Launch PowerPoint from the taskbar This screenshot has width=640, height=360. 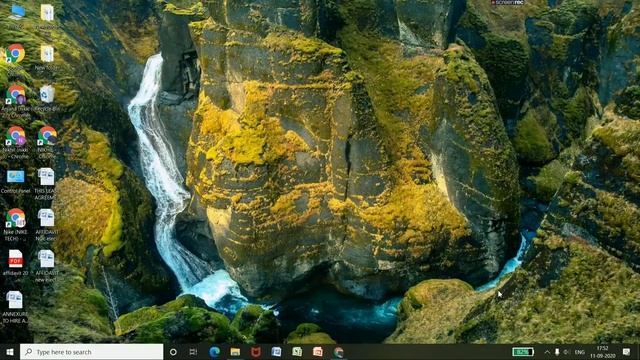pyautogui.click(x=318, y=352)
